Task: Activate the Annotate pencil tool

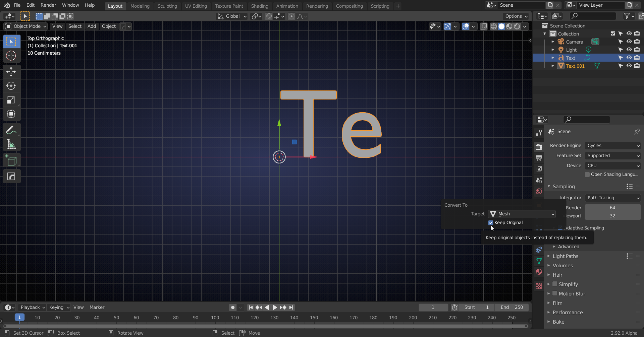Action: coord(11,130)
